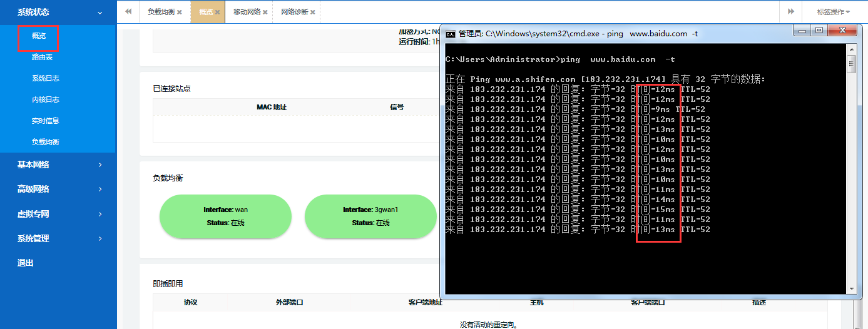The width and height of the screenshot is (868, 329).
Task: Click the cmd window scroll up arrow
Action: [851, 51]
